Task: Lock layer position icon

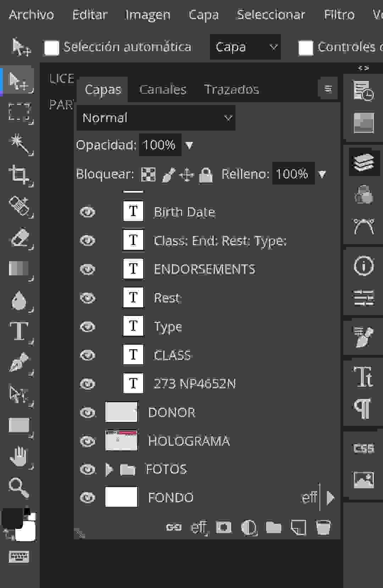Action: pyautogui.click(x=187, y=175)
